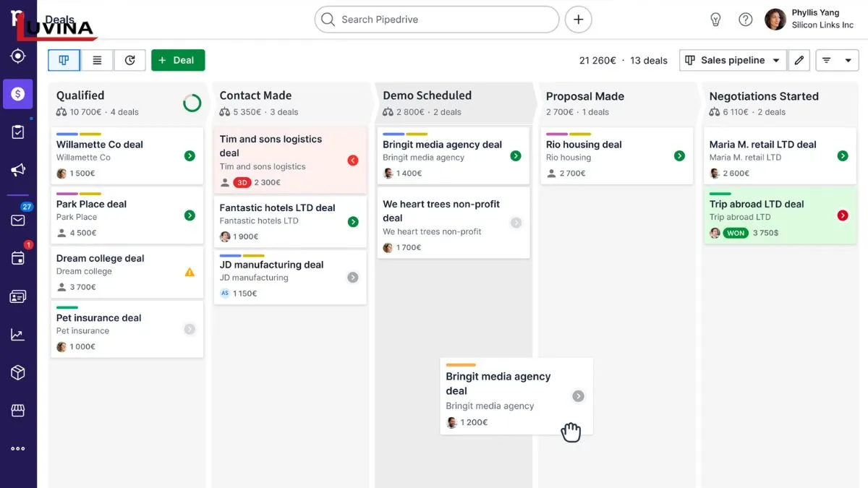Open the Mail inbox icon
Screen dimensions: 868x488
pyautogui.click(x=18, y=221)
